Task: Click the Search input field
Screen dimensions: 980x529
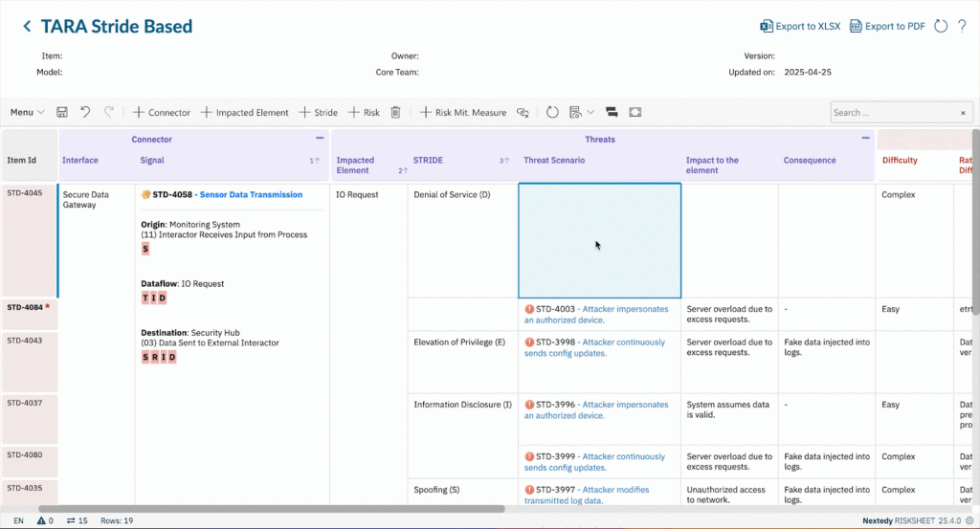Action: click(892, 112)
